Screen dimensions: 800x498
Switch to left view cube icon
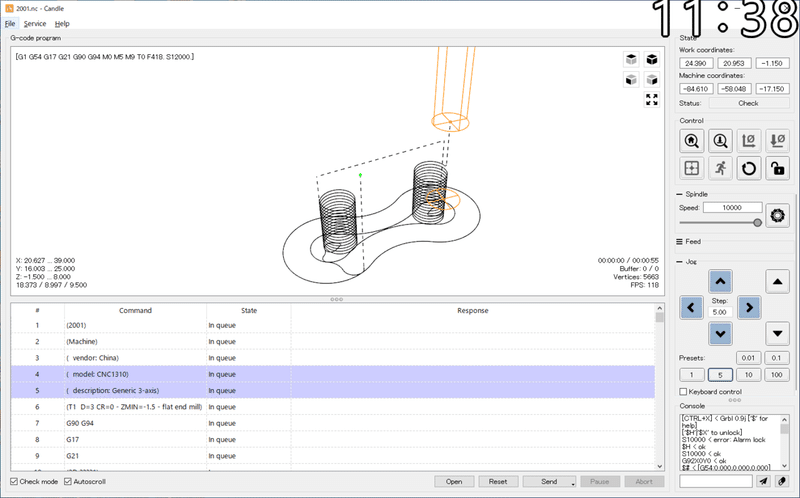[x=652, y=80]
